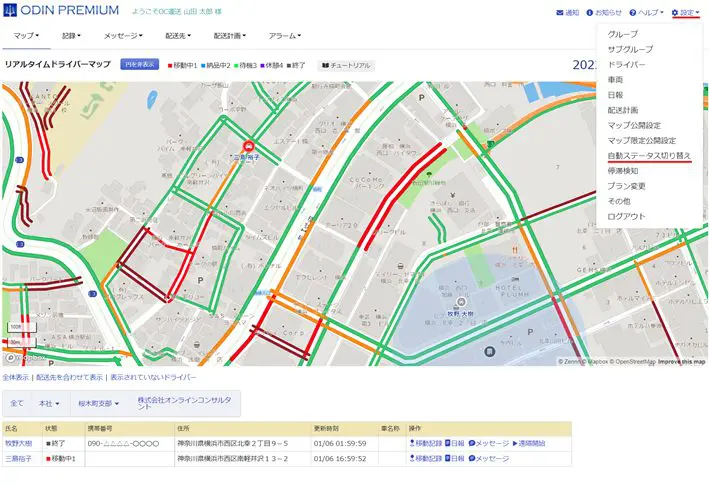
Task: Choose 自動ステータス切り替え from settings menu
Action: (649, 156)
